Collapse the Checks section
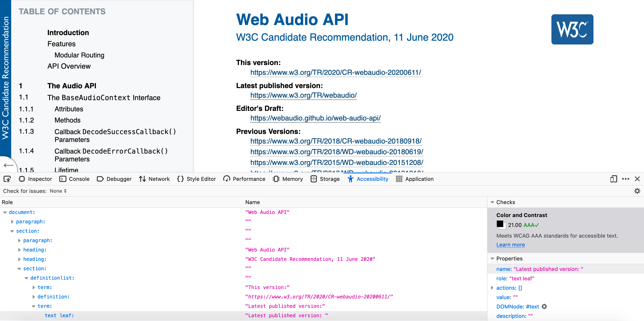Viewport: 644px width, 321px height. coord(492,202)
